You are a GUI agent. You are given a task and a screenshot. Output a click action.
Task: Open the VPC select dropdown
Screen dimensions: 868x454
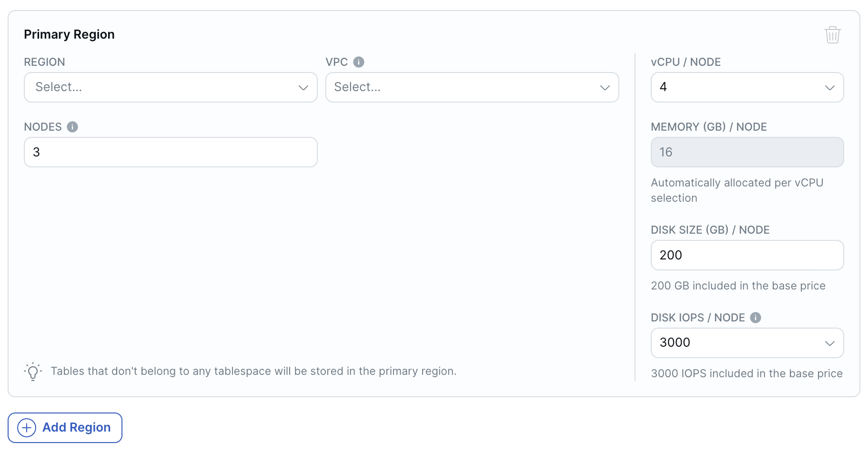tap(472, 87)
